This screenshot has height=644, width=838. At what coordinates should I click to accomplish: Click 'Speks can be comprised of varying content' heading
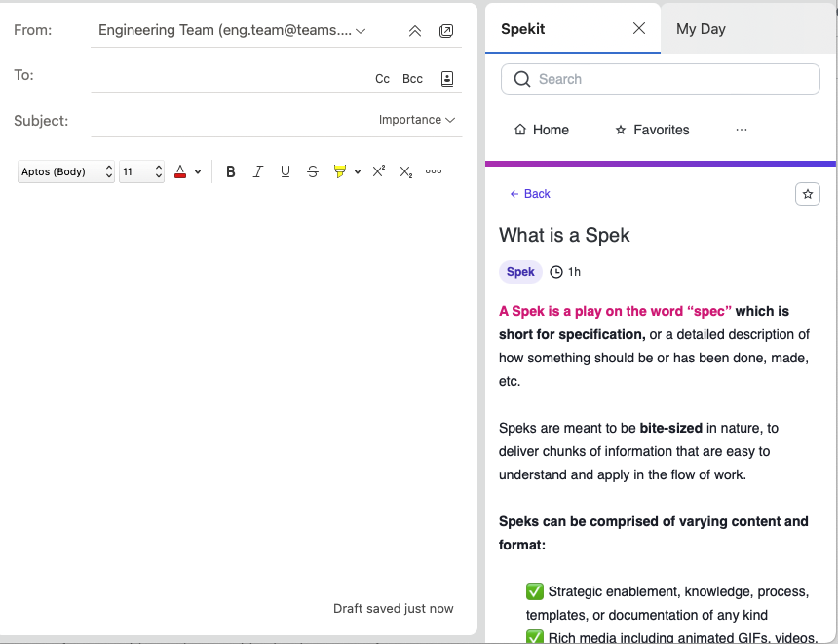653,533
